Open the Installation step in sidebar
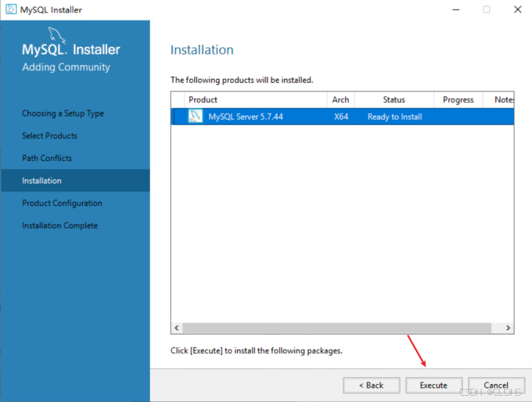Image resolution: width=532 pixels, height=402 pixels. 75,180
